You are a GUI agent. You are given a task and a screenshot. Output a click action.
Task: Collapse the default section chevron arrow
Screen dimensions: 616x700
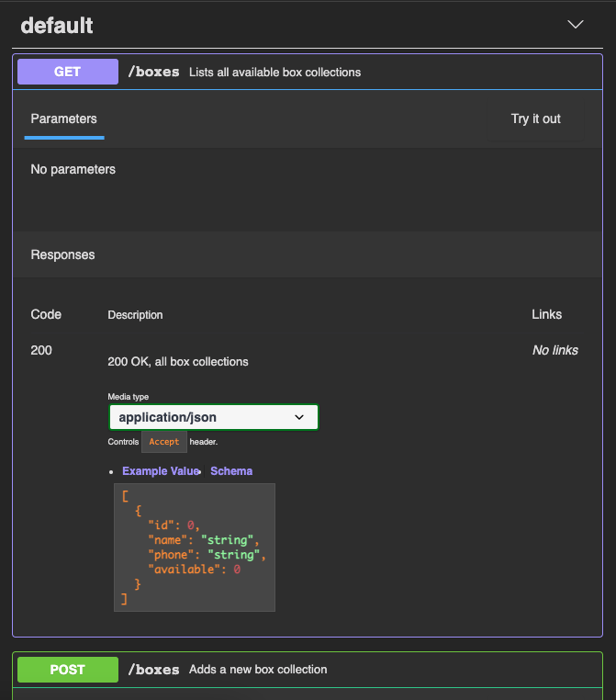pyautogui.click(x=576, y=25)
